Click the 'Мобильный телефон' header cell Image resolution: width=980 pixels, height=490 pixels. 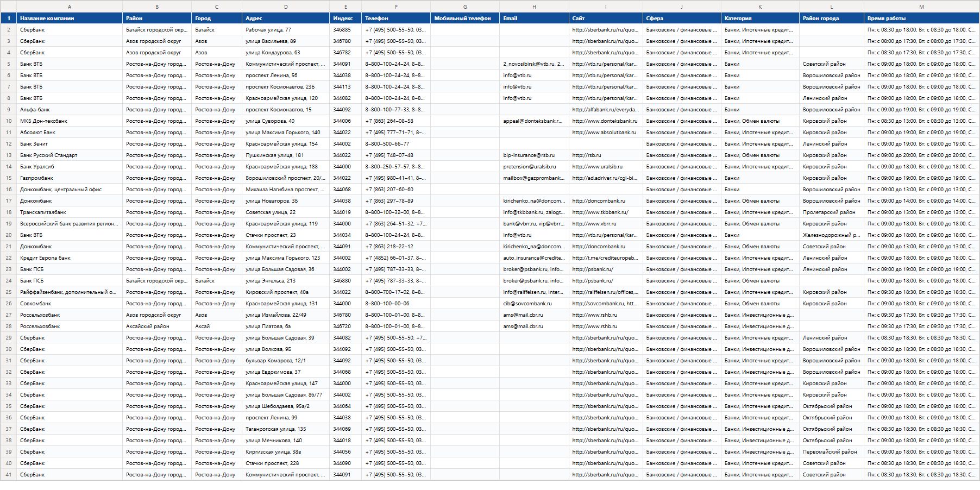coord(465,18)
